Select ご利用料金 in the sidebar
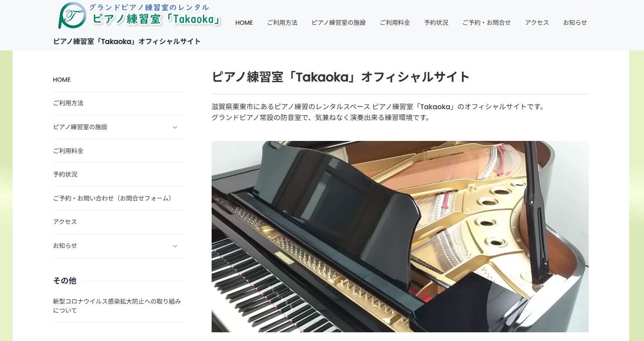 pyautogui.click(x=68, y=151)
